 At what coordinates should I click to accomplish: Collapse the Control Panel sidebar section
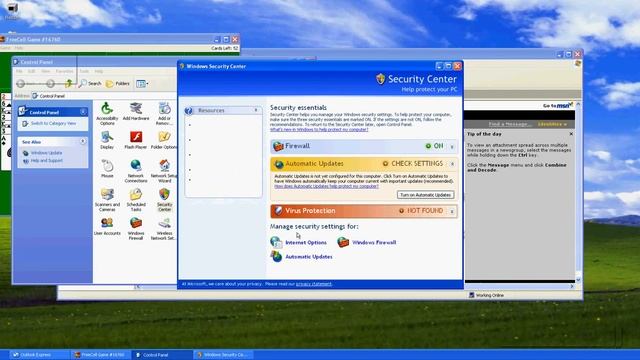pyautogui.click(x=83, y=112)
